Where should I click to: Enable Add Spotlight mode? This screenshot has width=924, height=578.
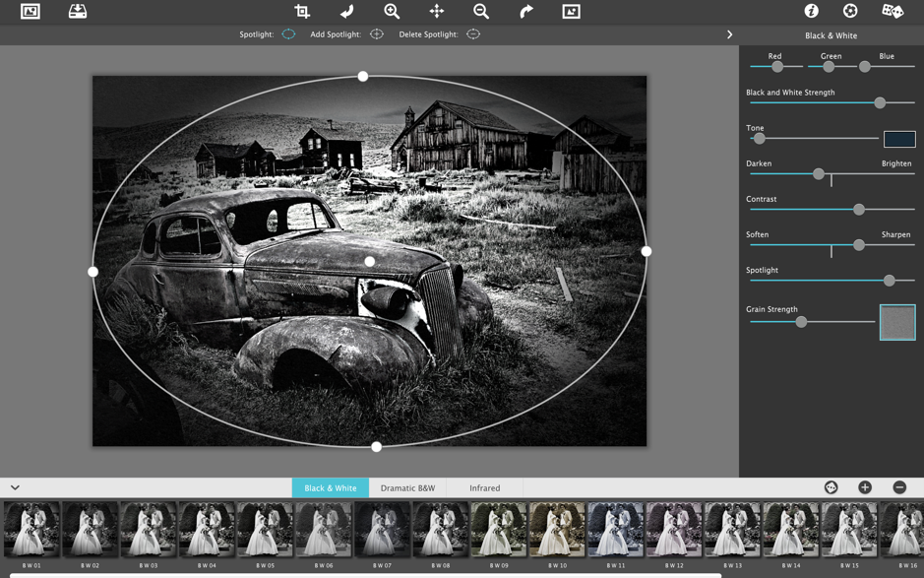[377, 34]
